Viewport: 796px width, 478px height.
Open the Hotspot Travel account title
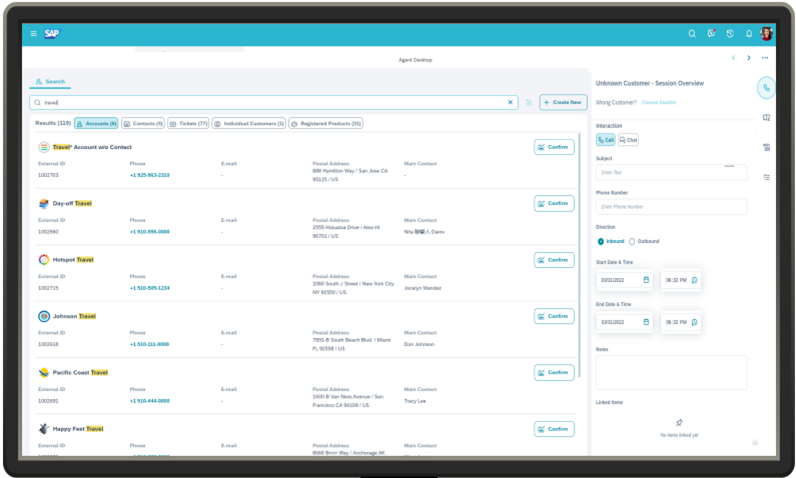(74, 260)
